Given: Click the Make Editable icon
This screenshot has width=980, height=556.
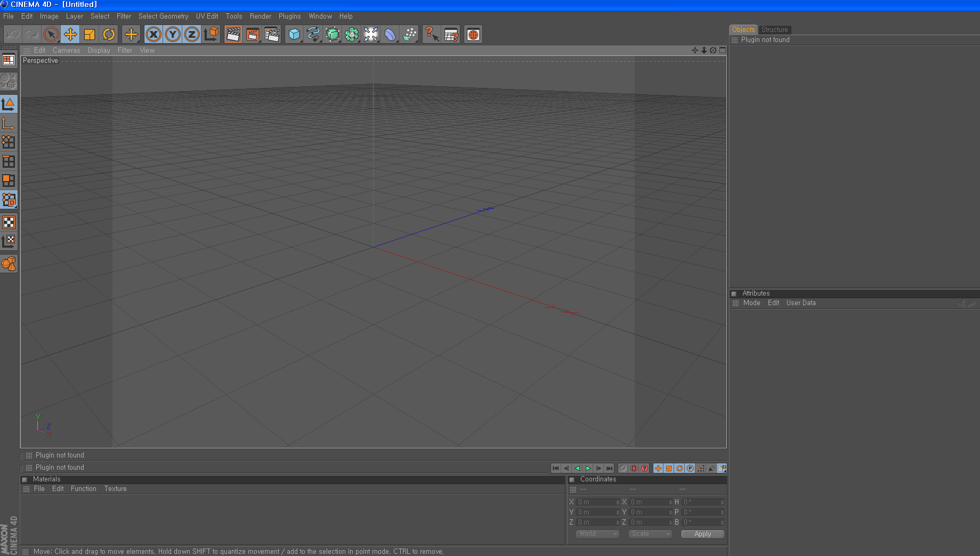Looking at the screenshot, I should coord(9,81).
